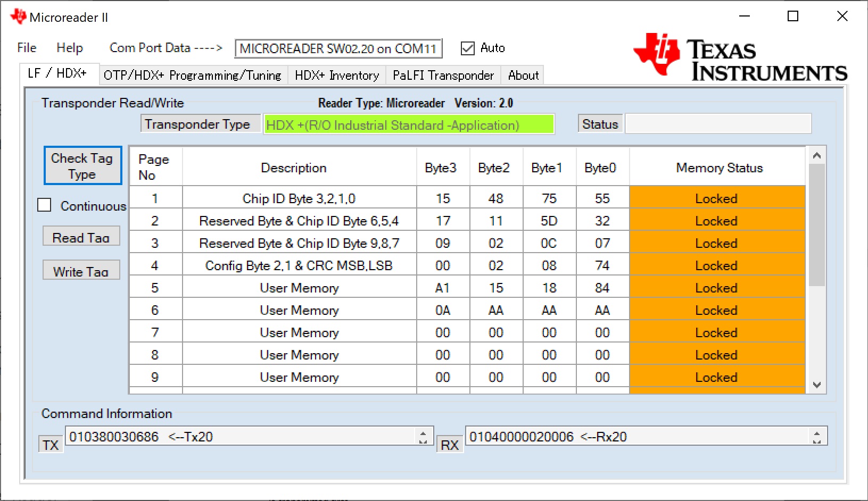The height and width of the screenshot is (501, 868).
Task: Click the Page No column header
Action: (155, 168)
